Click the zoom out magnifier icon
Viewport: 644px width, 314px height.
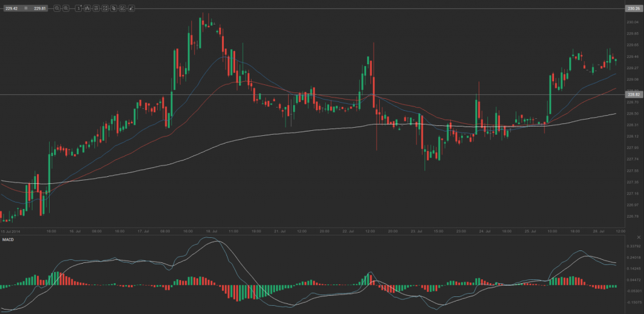tap(57, 8)
